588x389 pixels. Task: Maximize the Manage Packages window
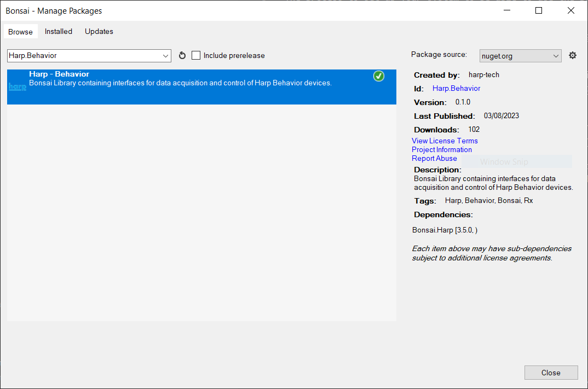tap(538, 10)
